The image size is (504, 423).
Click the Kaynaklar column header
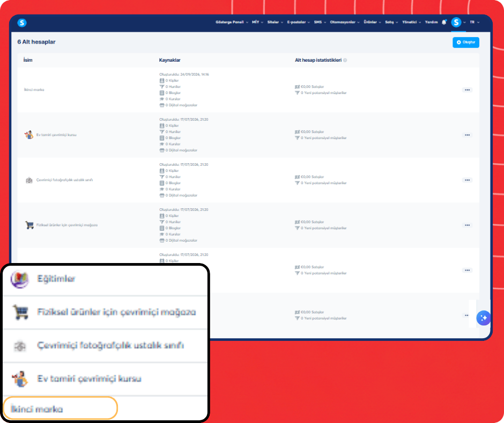[x=170, y=60]
